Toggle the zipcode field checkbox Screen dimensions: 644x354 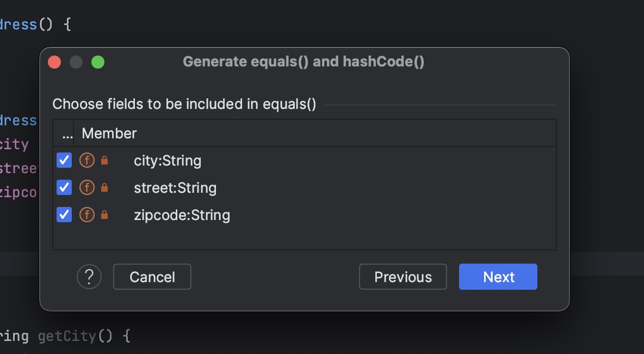click(x=64, y=215)
